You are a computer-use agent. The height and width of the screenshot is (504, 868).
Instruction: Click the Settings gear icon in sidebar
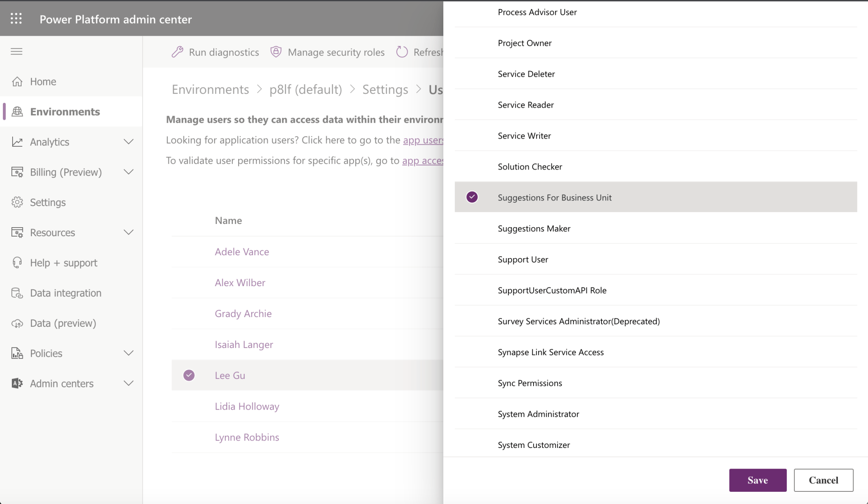pos(17,202)
